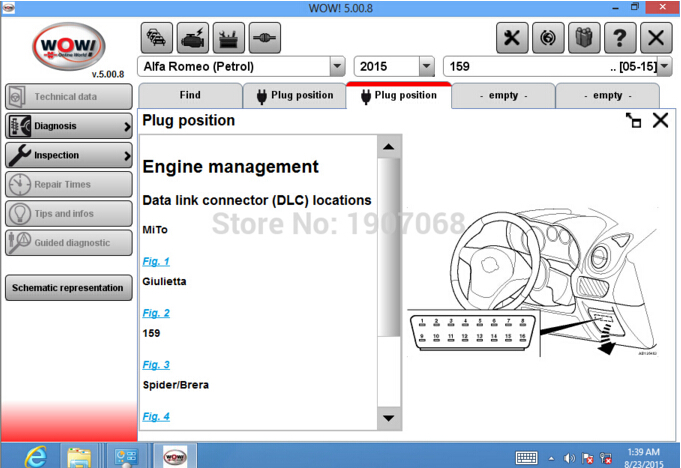
Task: Undock the Plug position panel
Action: [633, 120]
